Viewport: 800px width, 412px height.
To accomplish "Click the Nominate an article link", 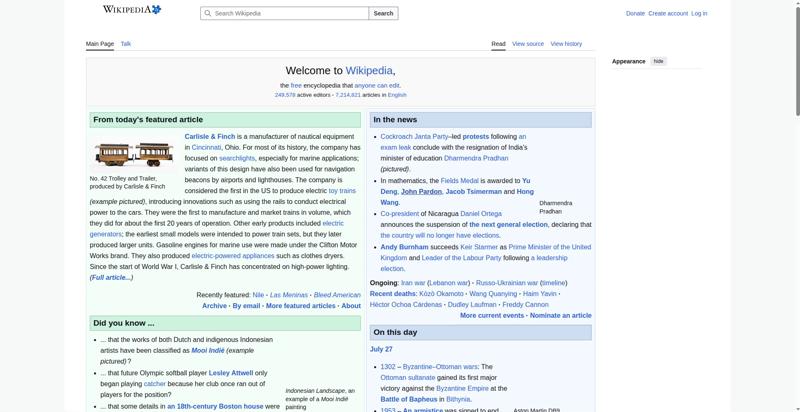I will [561, 316].
